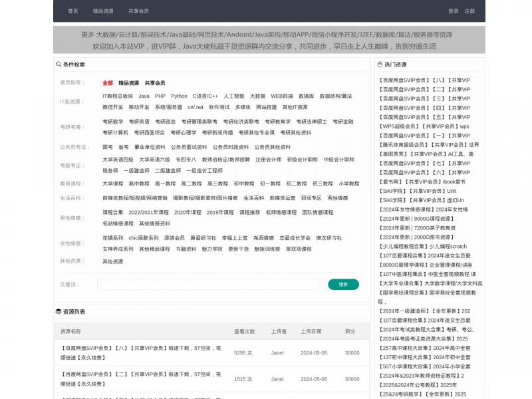Choose 职场专区 filter
The height and width of the screenshot is (399, 532).
click(x=311, y=198)
